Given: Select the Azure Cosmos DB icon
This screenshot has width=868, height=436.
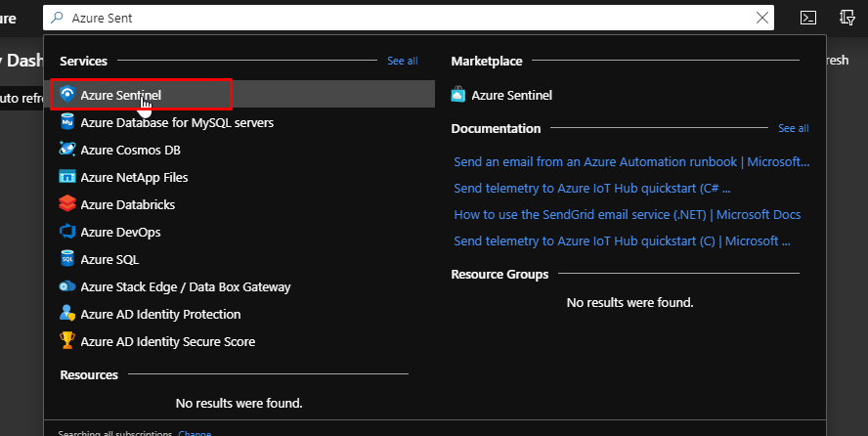Looking at the screenshot, I should (x=67, y=151).
